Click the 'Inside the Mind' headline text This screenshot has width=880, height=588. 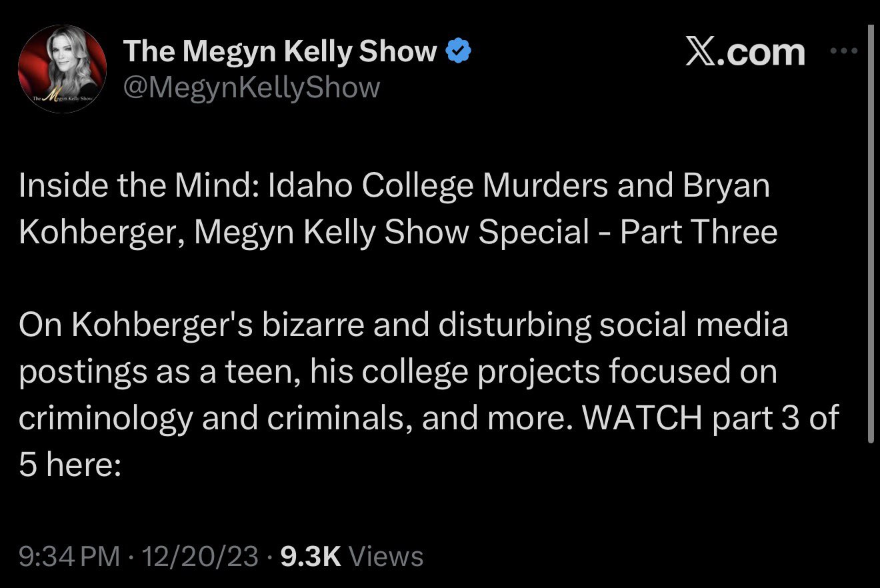[x=133, y=187]
